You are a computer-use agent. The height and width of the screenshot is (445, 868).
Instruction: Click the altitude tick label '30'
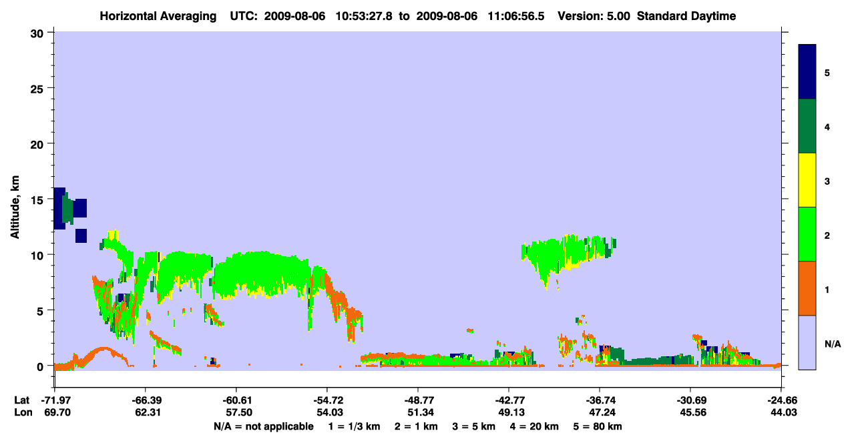click(39, 33)
